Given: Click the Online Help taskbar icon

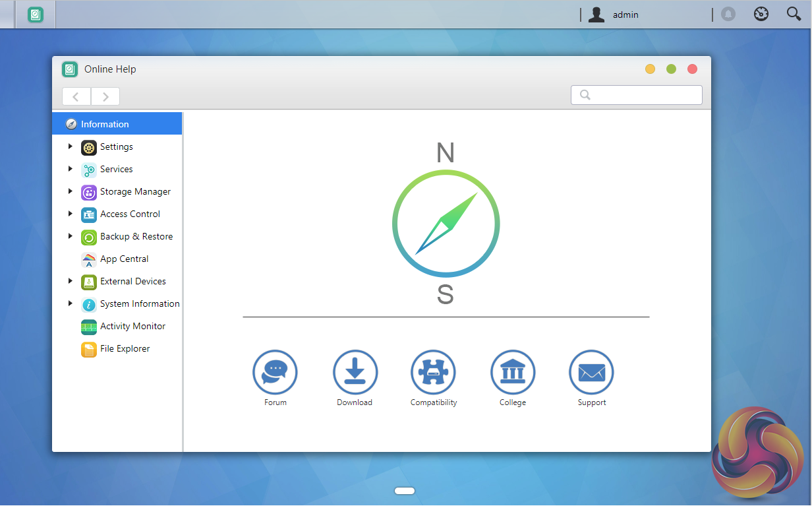Looking at the screenshot, I should coord(36,15).
